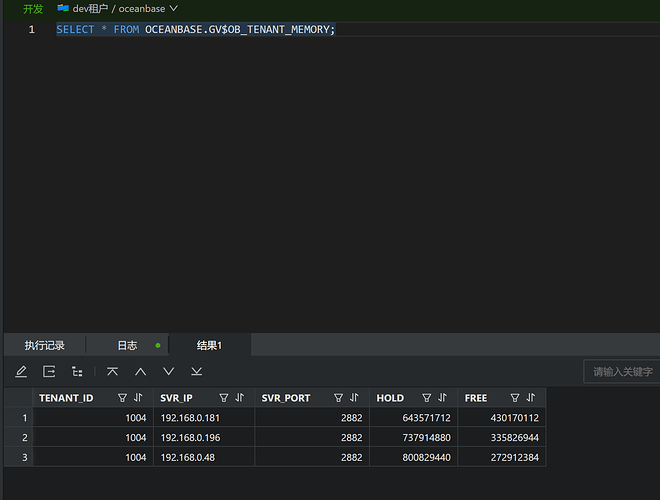Image resolution: width=660 pixels, height=500 pixels.
Task: Filter the SVR_IP column
Action: point(224,398)
